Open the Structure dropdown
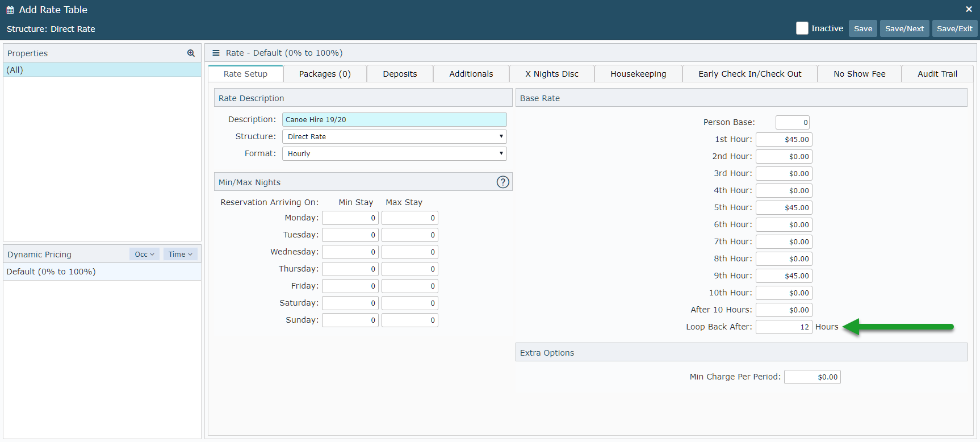980x442 pixels. point(394,137)
